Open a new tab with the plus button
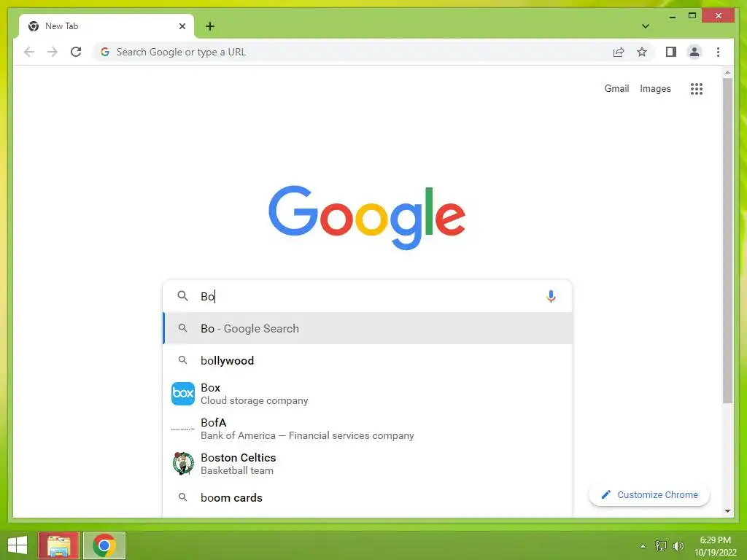Screen dimensions: 747x560 [x=209, y=26]
